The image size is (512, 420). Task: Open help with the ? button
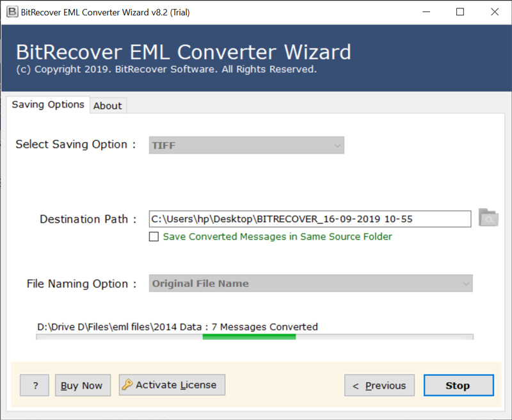(35, 385)
